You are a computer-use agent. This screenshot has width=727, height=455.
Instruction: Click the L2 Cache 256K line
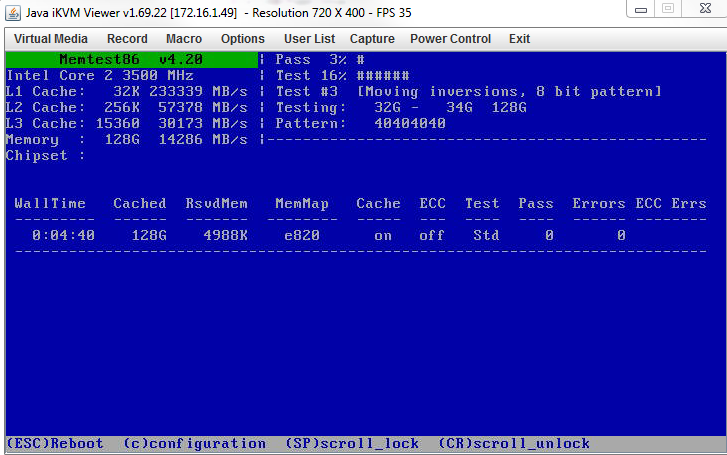pyautogui.click(x=127, y=108)
